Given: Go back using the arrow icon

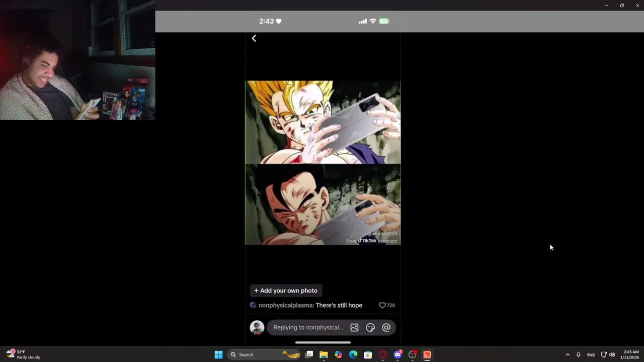Looking at the screenshot, I should pos(254,38).
